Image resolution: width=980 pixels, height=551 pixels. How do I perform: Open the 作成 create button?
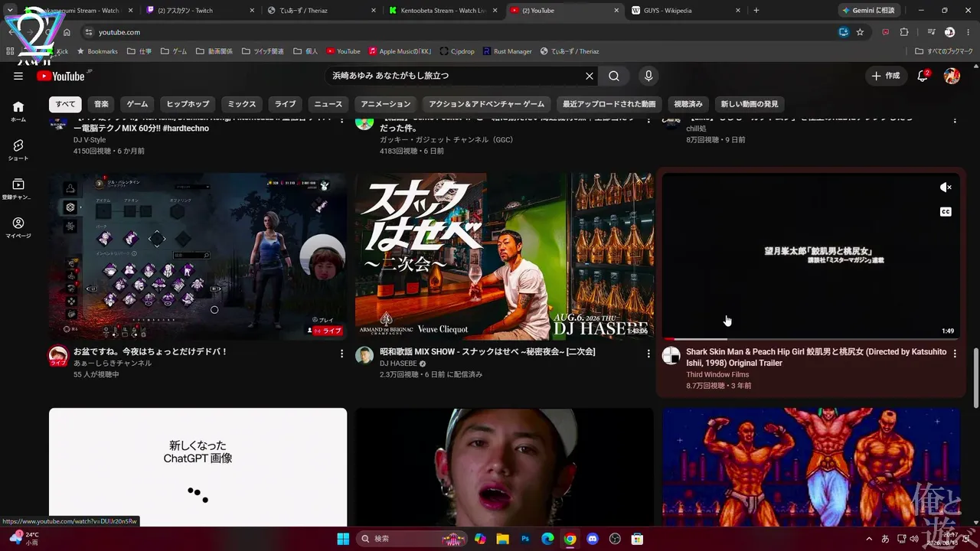[x=887, y=76]
